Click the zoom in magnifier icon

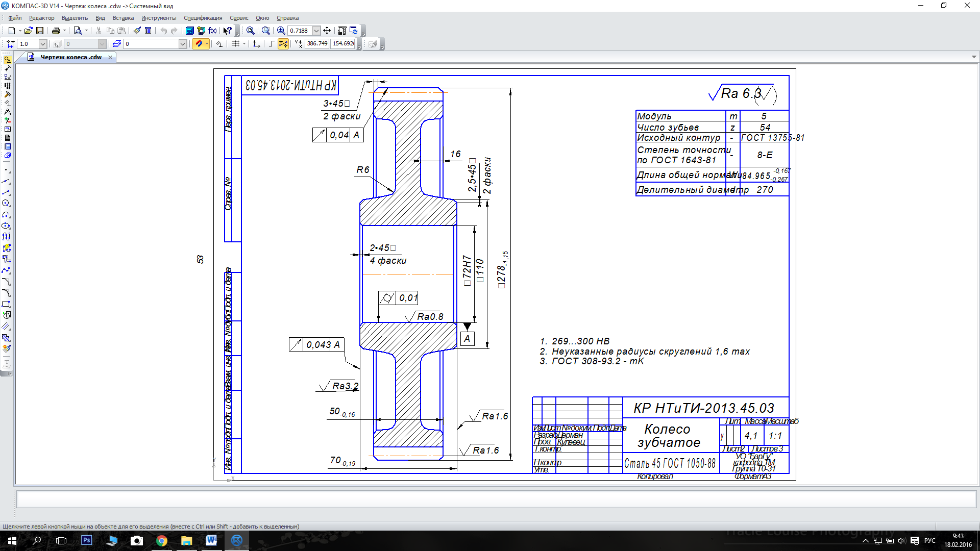[281, 31]
